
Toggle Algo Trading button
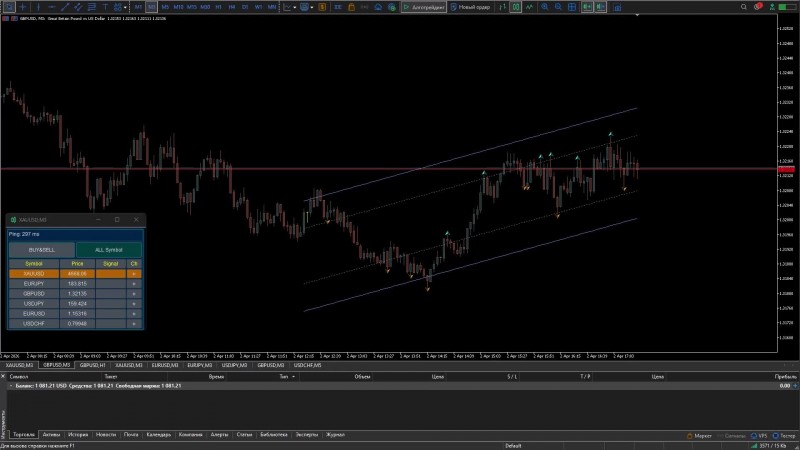(423, 7)
